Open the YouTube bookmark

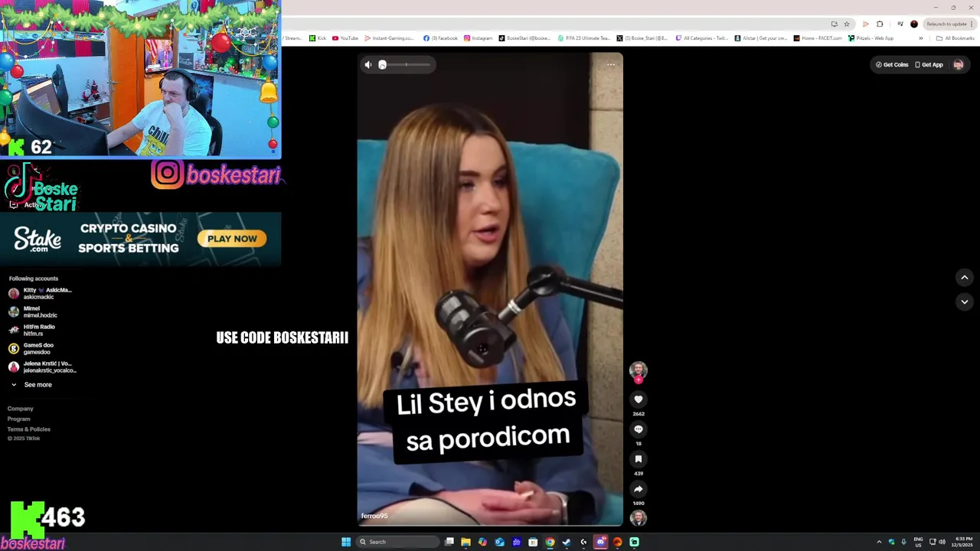[x=345, y=37]
